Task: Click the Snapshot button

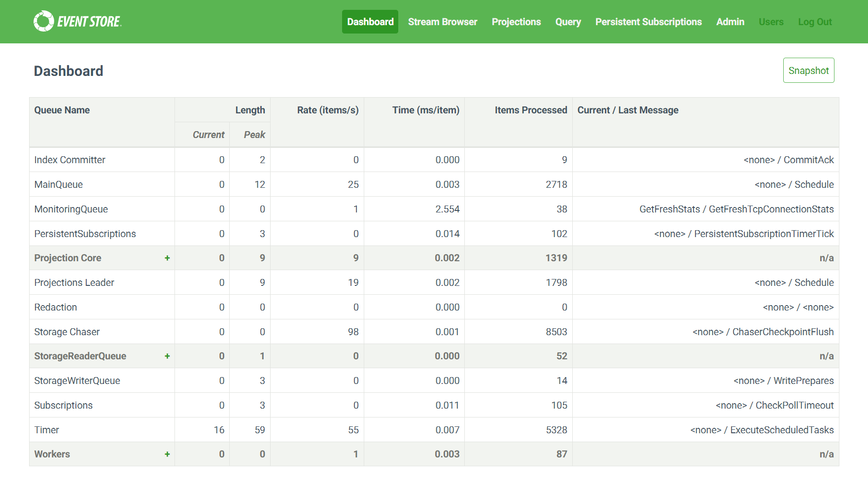Action: [x=808, y=70]
